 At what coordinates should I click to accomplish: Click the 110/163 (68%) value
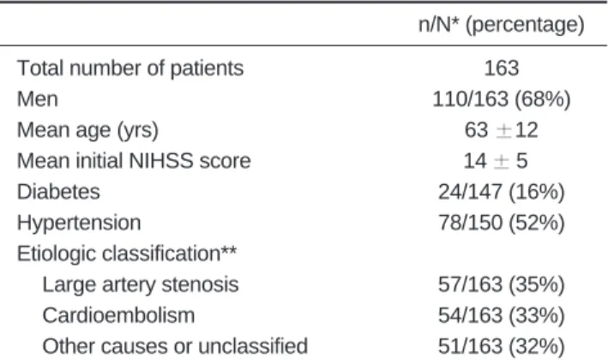coord(502,99)
